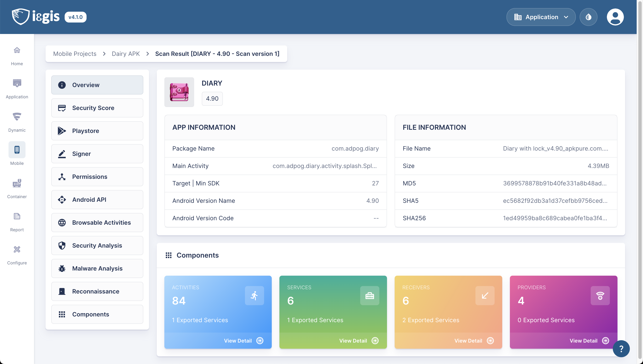Click the Providers wifi-style icon
This screenshot has height=364, width=643.
600,295
